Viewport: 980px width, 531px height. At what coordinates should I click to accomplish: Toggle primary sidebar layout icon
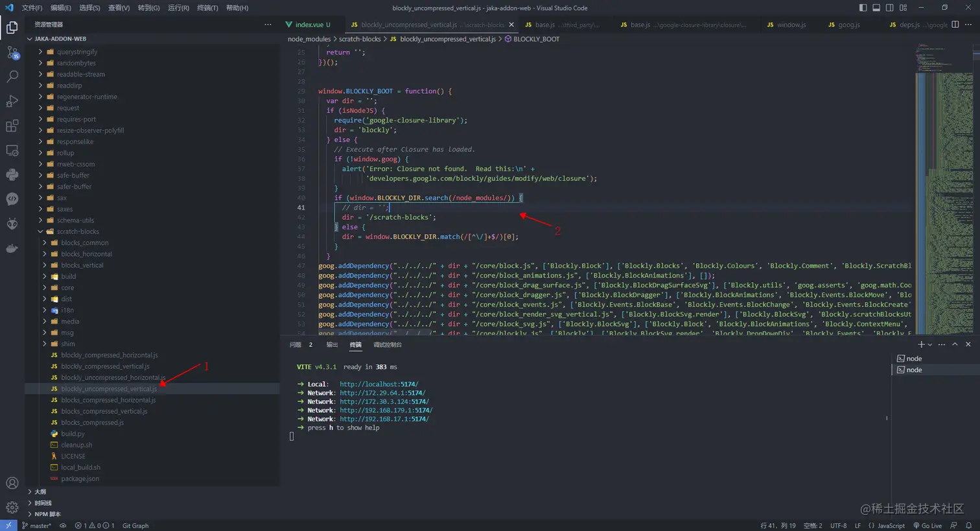coord(863,8)
